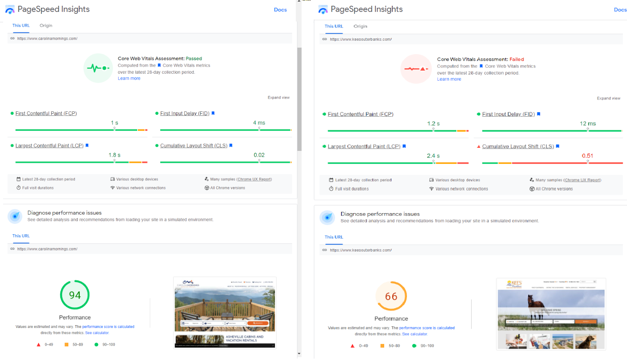Click bookmark flag next to right Cumulative Layout Shift
This screenshot has height=364, width=627.
[x=558, y=146]
